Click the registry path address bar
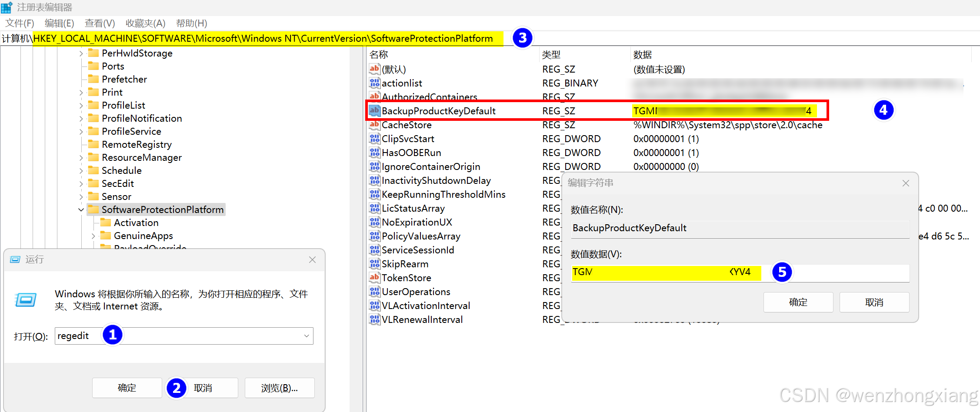The image size is (980, 412). pyautogui.click(x=490, y=38)
